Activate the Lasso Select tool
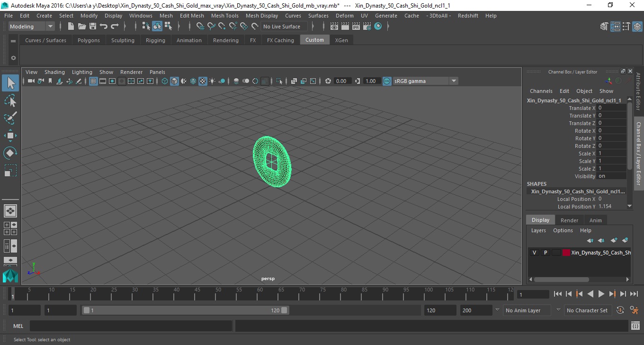 coord(10,100)
